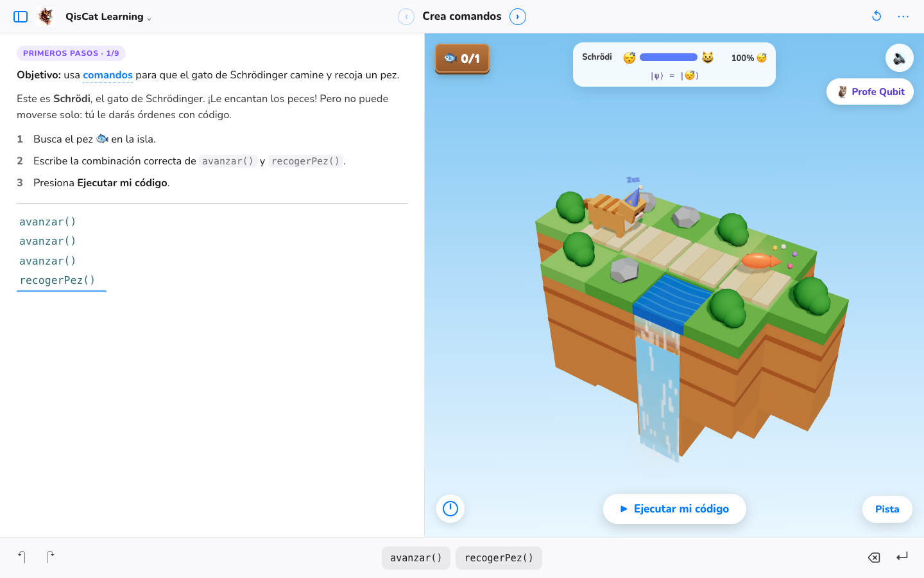Toggle the sidebar panel icon
Viewport: 924px width, 578px height.
click(x=21, y=17)
